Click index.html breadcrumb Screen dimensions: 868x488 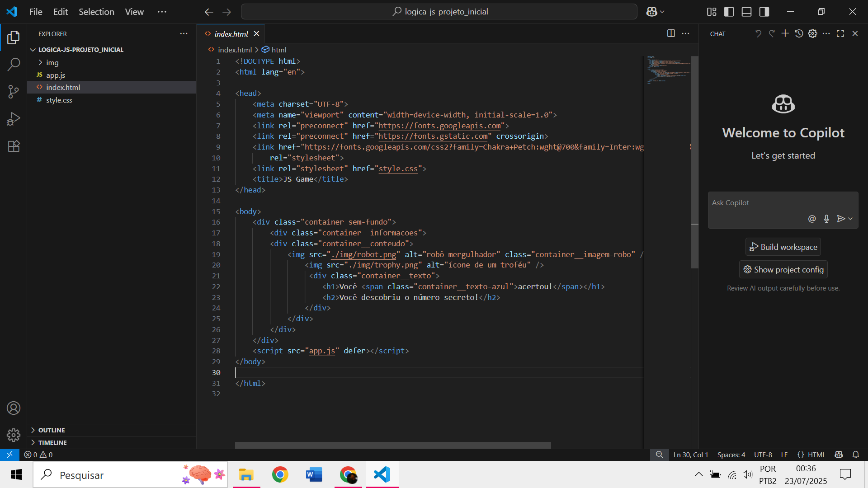pyautogui.click(x=230, y=50)
